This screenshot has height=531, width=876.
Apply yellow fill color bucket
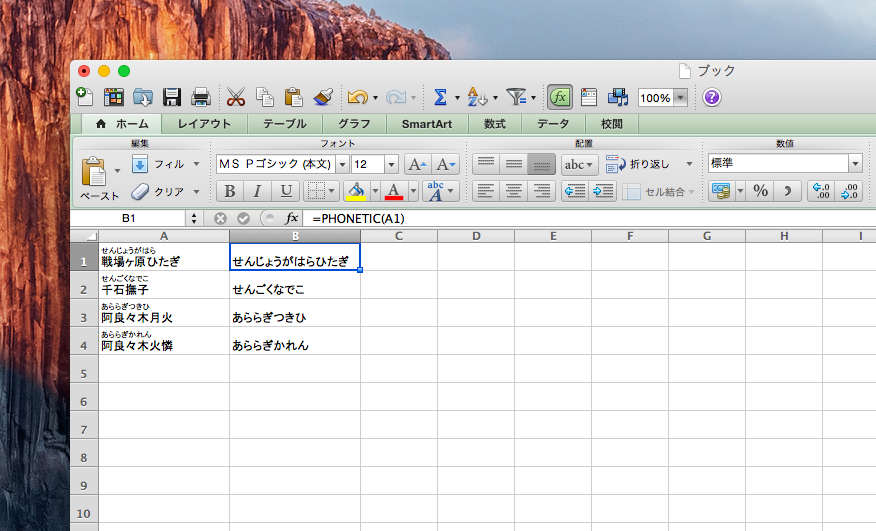coord(356,192)
